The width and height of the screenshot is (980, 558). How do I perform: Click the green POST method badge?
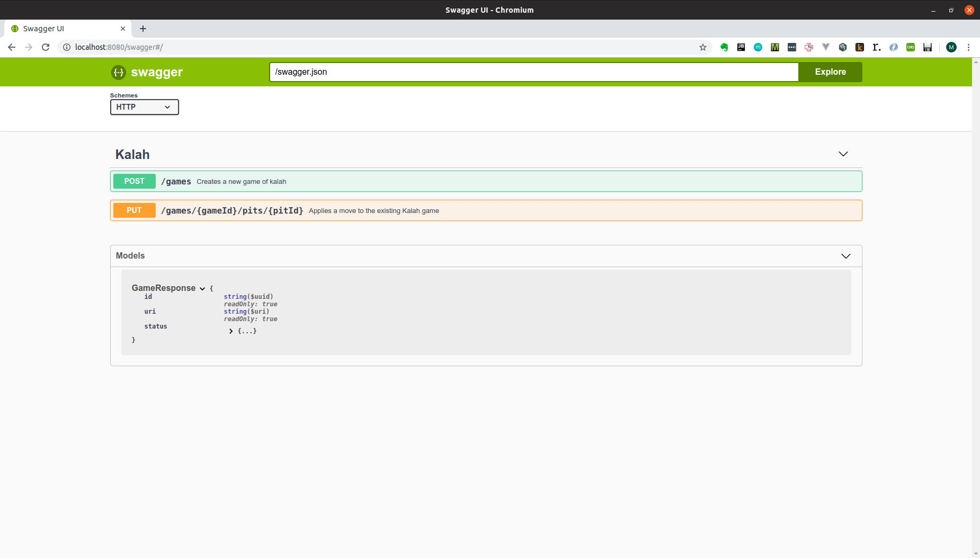point(134,181)
